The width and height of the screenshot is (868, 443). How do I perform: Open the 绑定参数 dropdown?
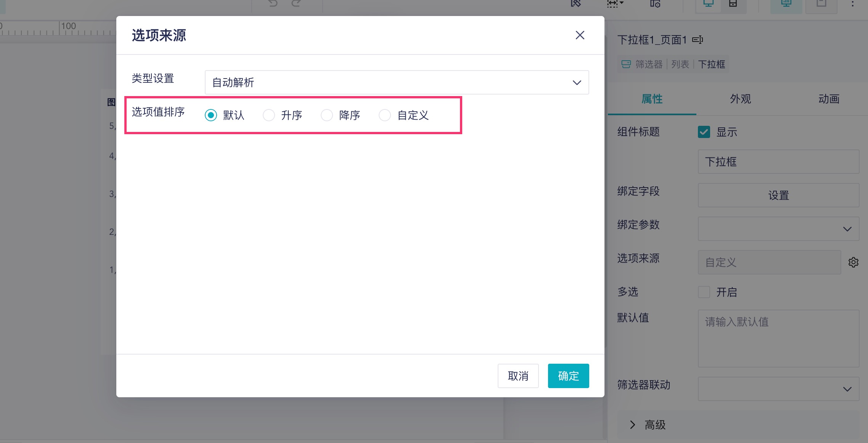click(778, 229)
